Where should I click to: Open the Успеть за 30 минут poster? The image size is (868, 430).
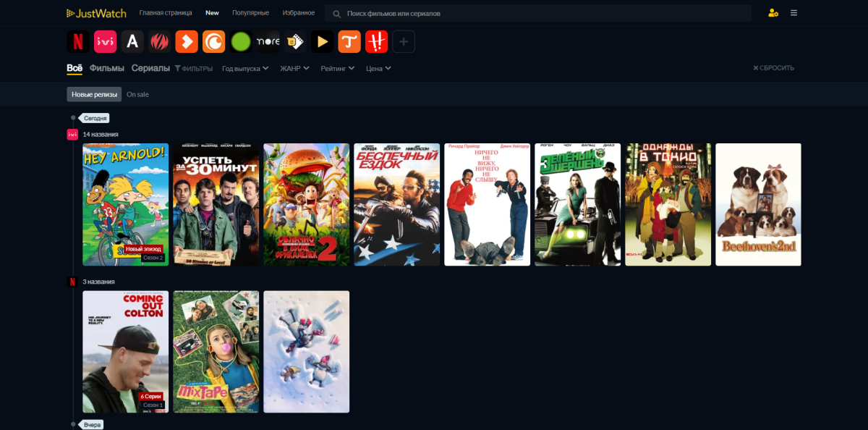click(216, 205)
